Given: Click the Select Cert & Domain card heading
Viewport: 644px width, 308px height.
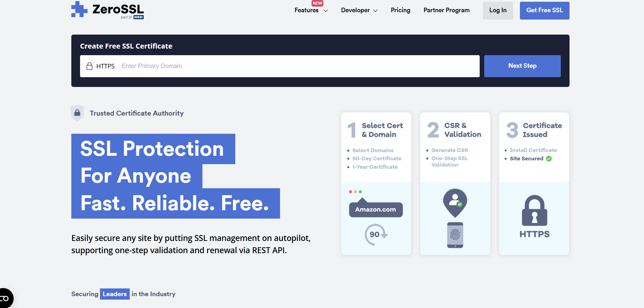Looking at the screenshot, I should coord(382,130).
